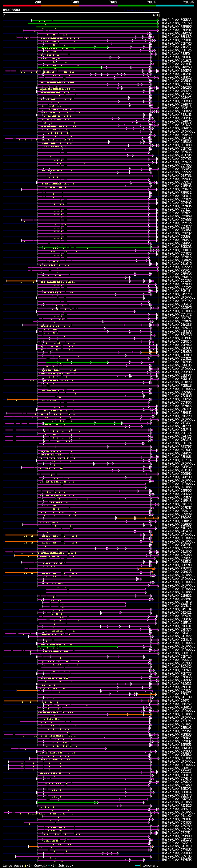197x868 pixels.
Task: Select hit label UniRef100_Q39763
Action: [177, 829]
